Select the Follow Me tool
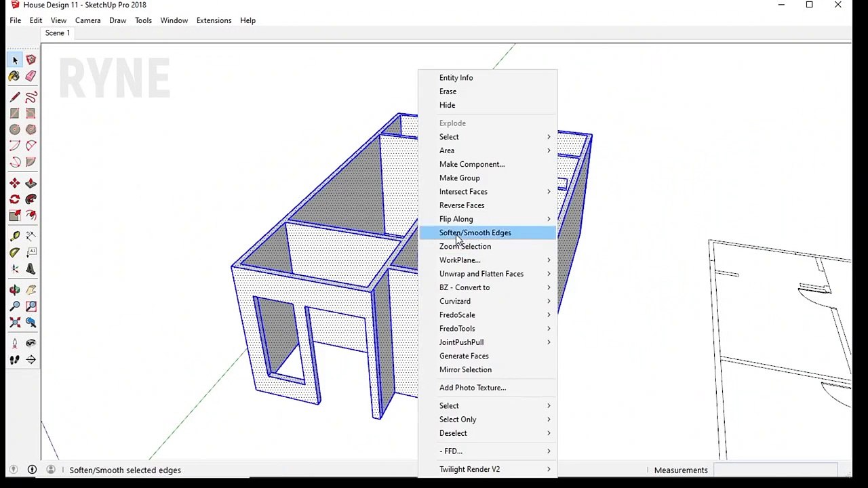 (x=31, y=199)
